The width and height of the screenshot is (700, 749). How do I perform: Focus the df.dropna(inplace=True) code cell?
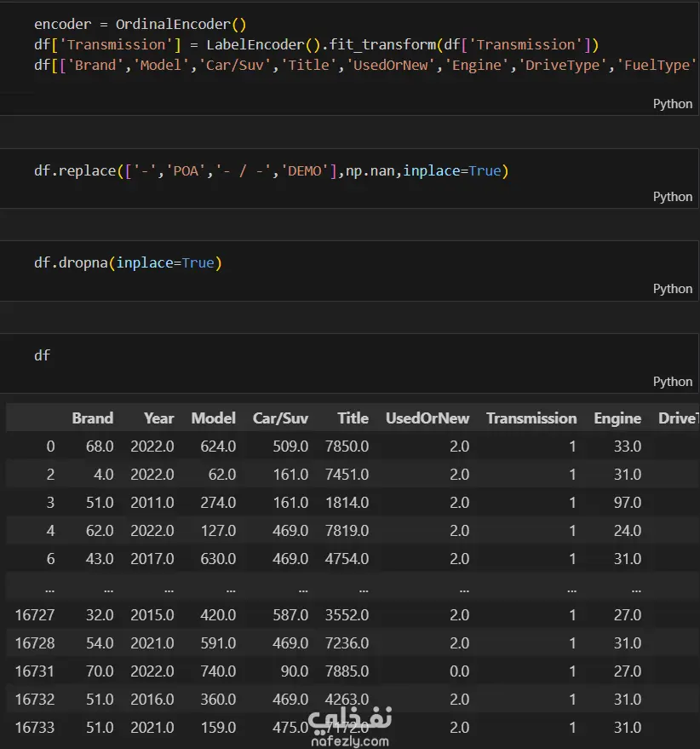[x=128, y=263]
